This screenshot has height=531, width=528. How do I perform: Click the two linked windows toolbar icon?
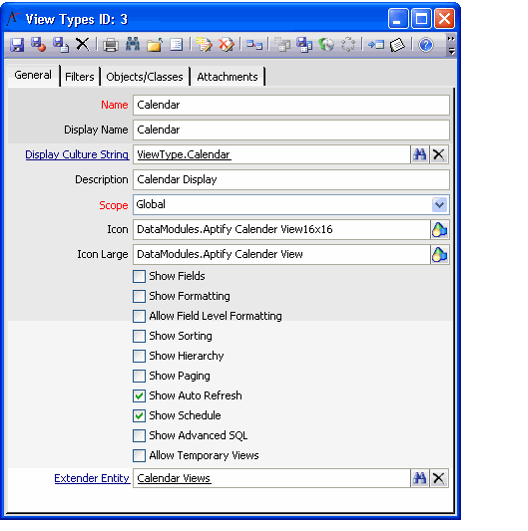(x=254, y=45)
